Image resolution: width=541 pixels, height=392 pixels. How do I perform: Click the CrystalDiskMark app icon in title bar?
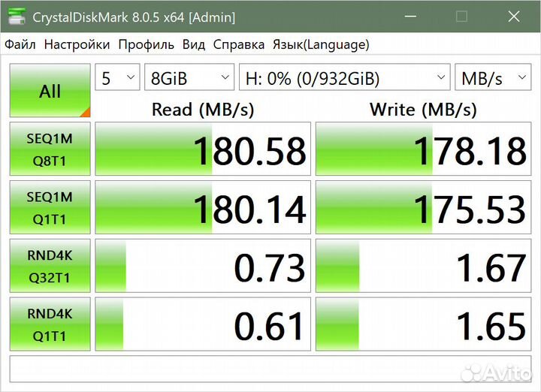click(17, 17)
